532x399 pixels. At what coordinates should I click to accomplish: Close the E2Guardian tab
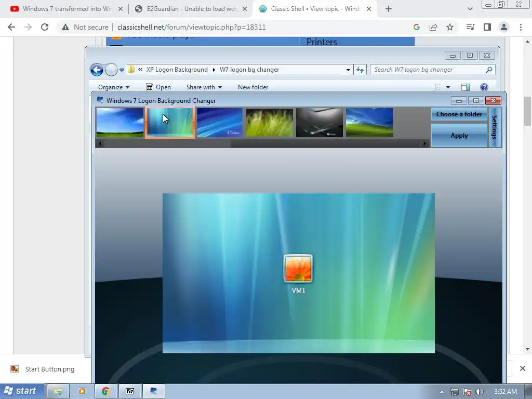tap(245, 9)
